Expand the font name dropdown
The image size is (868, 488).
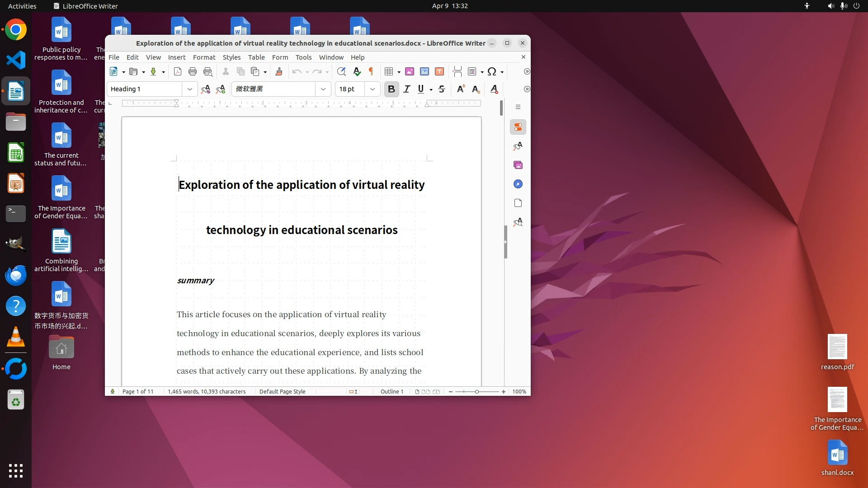323,89
